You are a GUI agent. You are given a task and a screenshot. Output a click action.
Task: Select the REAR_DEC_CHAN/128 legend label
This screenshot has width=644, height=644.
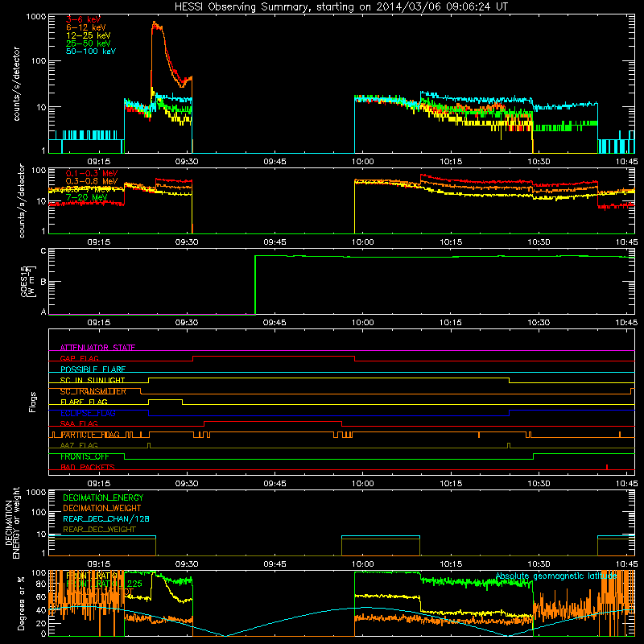click(x=106, y=519)
